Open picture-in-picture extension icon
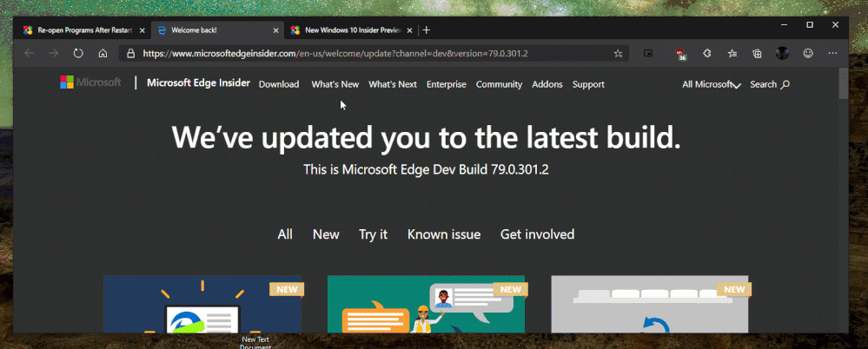This screenshot has width=868, height=349. click(647, 53)
